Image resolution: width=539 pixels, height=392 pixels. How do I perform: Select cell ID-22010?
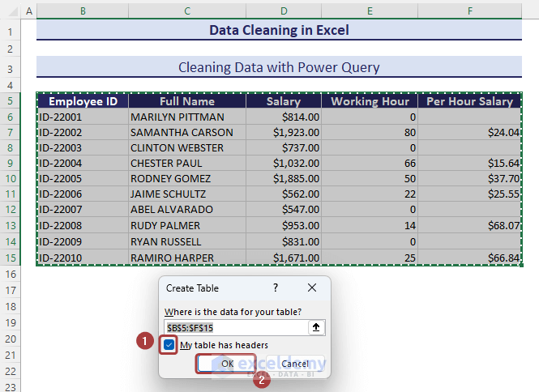82,258
